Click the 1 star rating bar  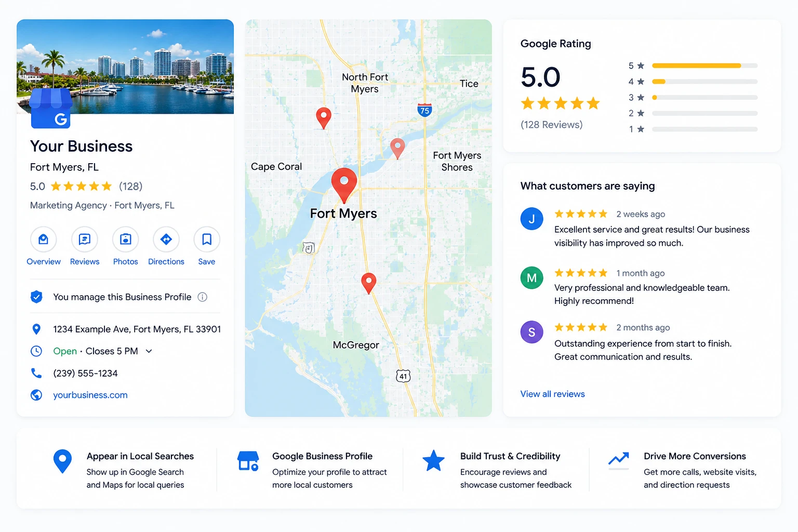click(705, 129)
